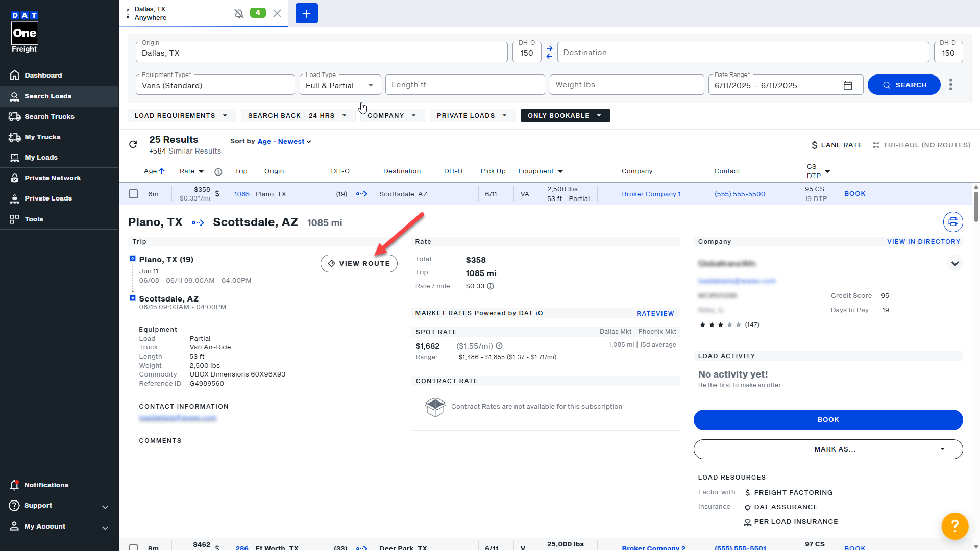This screenshot has width=980, height=551.
Task: Open Private Loads filter dropdown
Action: point(472,116)
